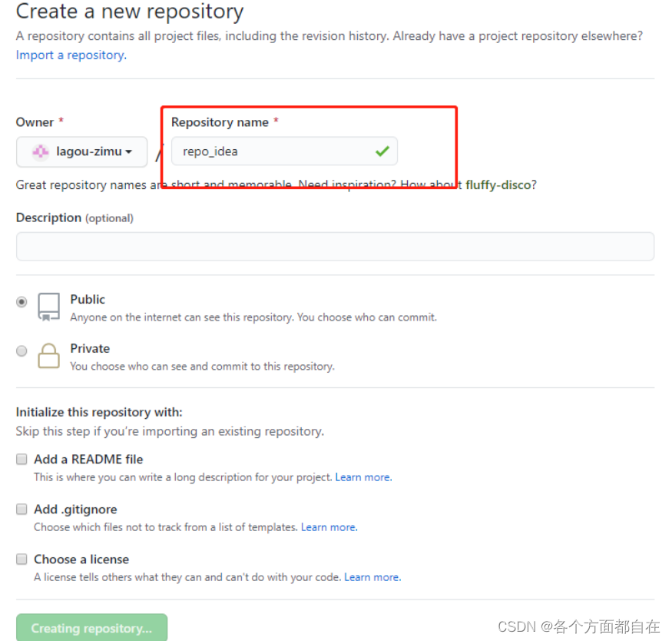Screen dimensions: 672x641
Task: Use the fluffy-disco name suggestion
Action: click(x=498, y=185)
